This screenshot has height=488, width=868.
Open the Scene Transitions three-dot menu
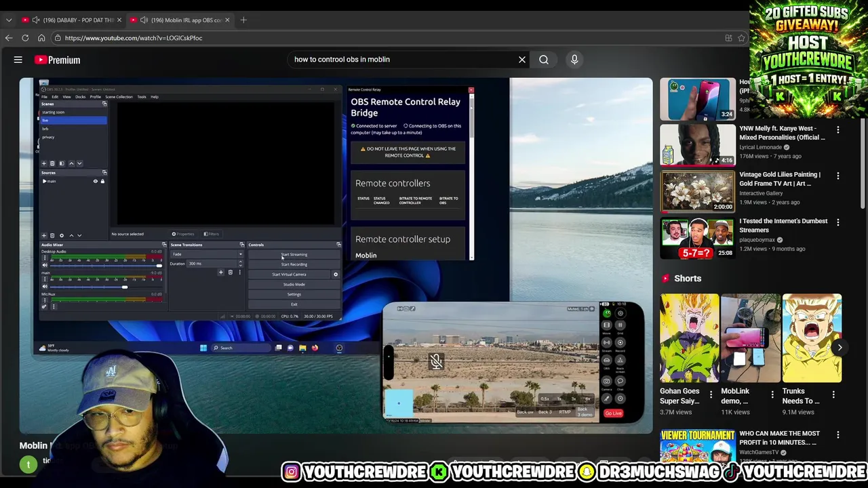(239, 272)
